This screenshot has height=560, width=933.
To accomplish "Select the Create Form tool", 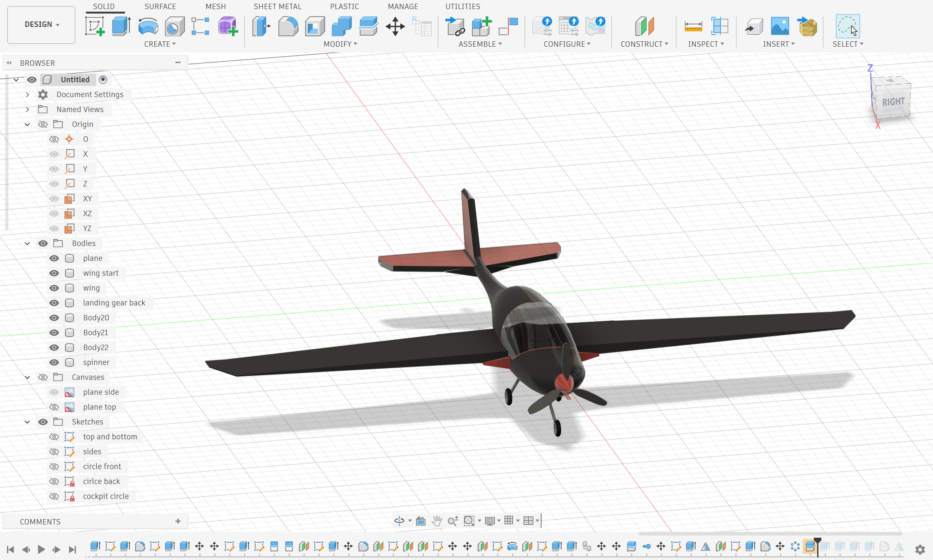I will click(x=227, y=26).
